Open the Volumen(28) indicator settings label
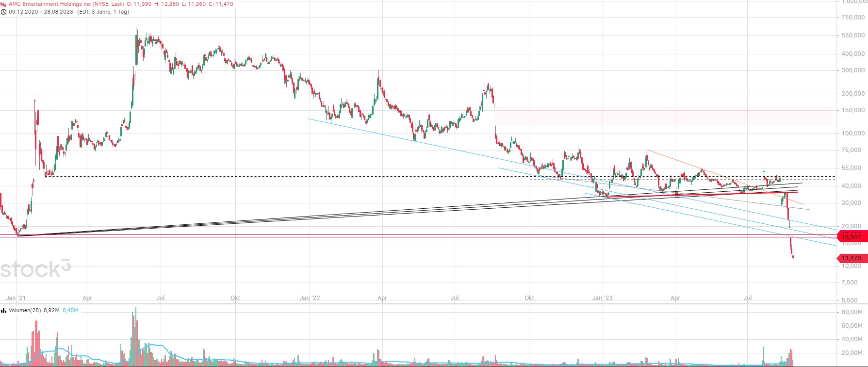This screenshot has width=868, height=367. 25,310
